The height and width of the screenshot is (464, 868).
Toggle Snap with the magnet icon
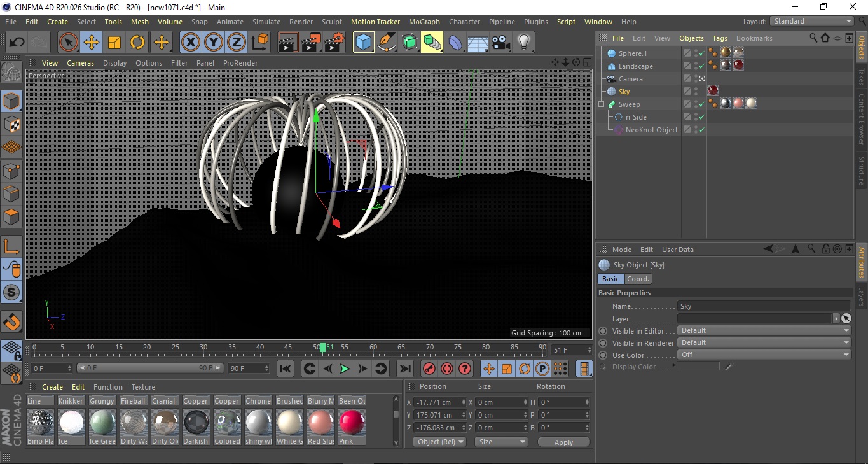(11, 321)
